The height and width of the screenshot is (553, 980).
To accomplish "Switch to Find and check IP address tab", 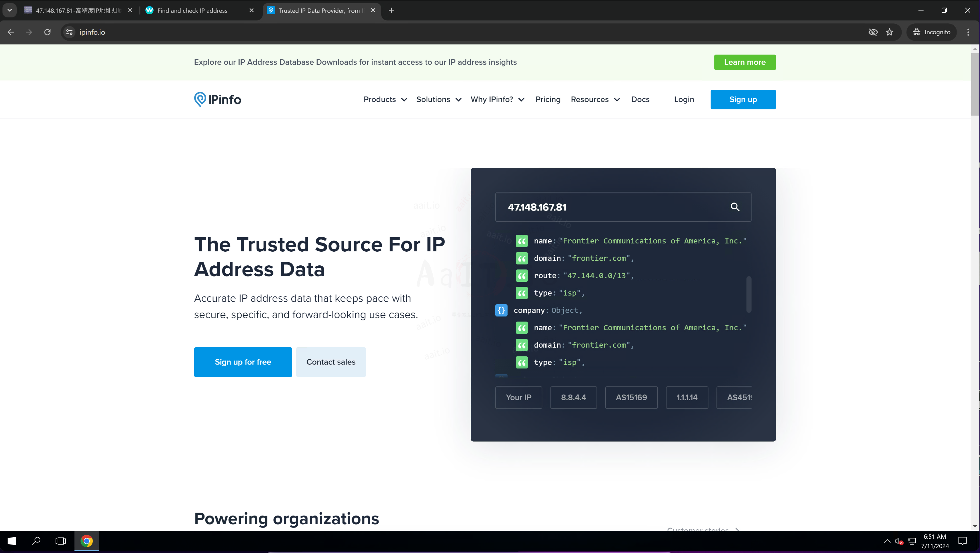I will [x=200, y=10].
